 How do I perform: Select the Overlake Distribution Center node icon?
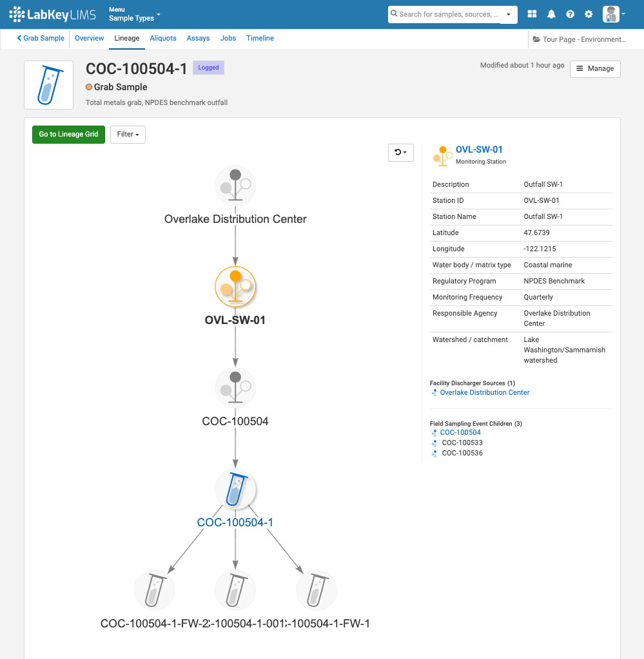pyautogui.click(x=235, y=186)
